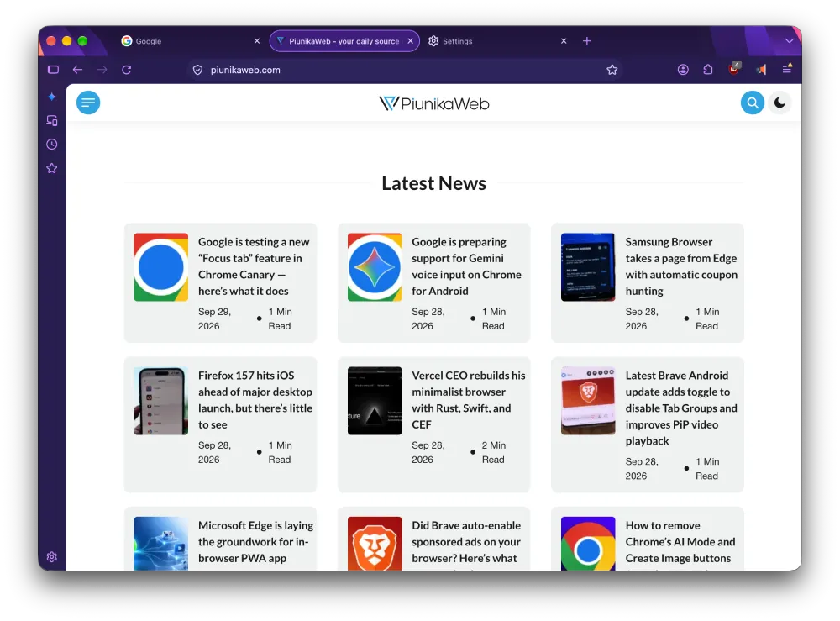Click the orange Brave lion thumbnail
The image size is (840, 621).
(375, 544)
